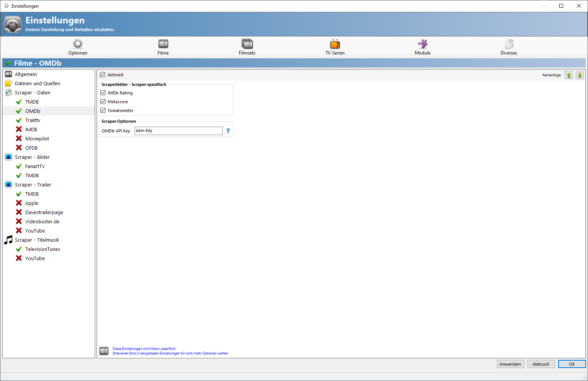Open the Diverses documents section
This screenshot has height=381, width=588.
tap(509, 47)
